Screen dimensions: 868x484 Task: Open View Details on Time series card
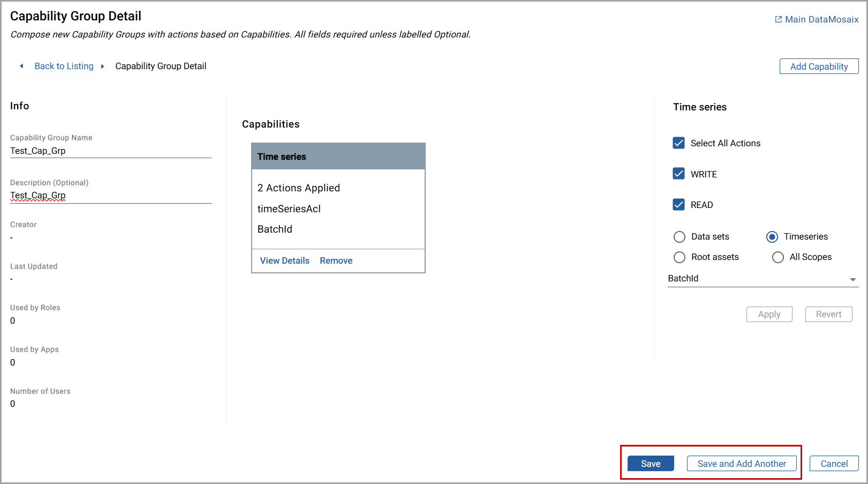[284, 260]
